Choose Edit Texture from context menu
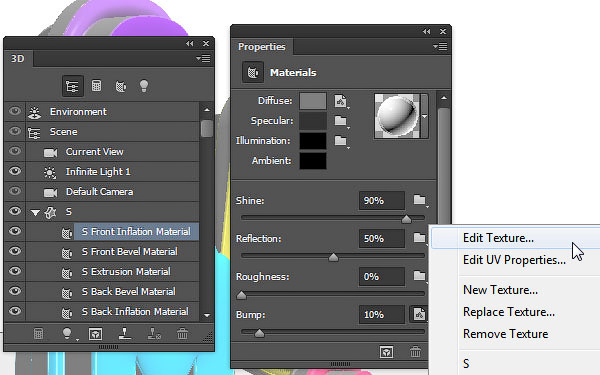 [498, 238]
